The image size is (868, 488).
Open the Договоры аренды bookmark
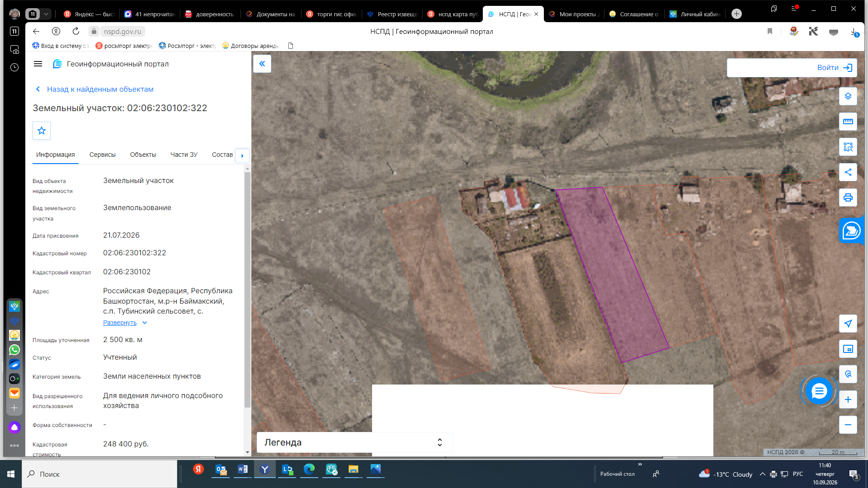(x=250, y=46)
